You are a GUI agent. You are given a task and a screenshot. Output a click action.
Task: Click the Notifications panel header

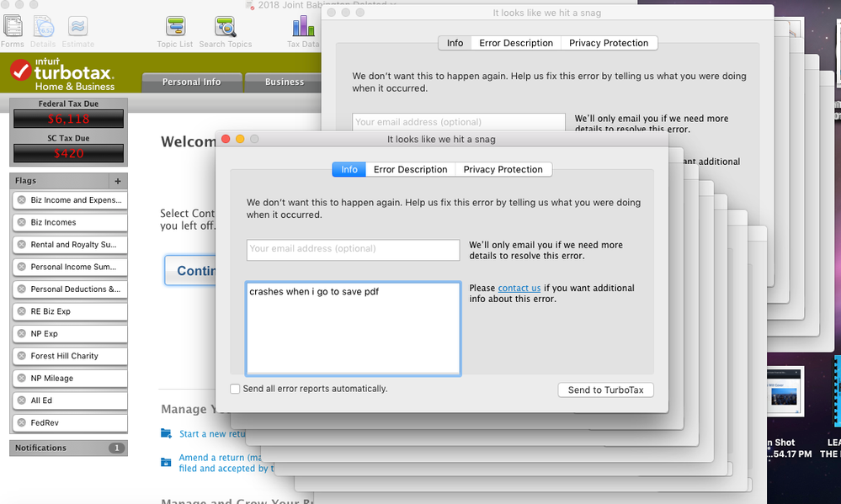pyautogui.click(x=69, y=448)
